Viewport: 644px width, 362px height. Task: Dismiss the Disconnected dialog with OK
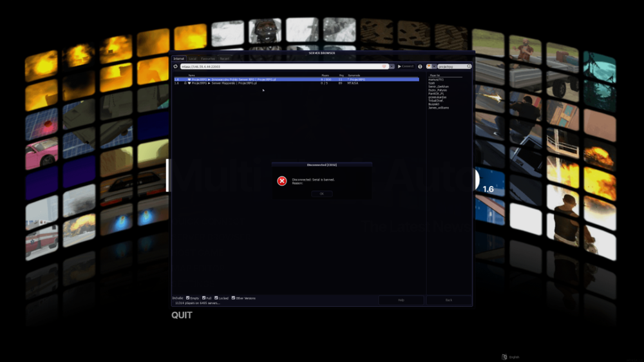[321, 193]
